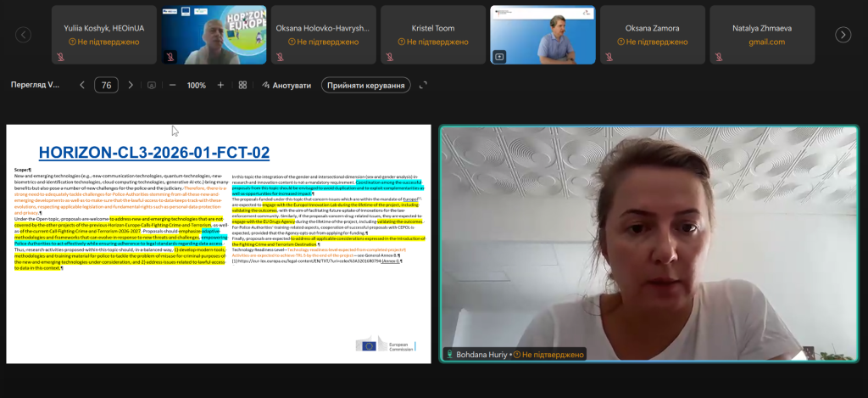Open the page grid overview
This screenshot has width=868, height=398.
[x=242, y=86]
